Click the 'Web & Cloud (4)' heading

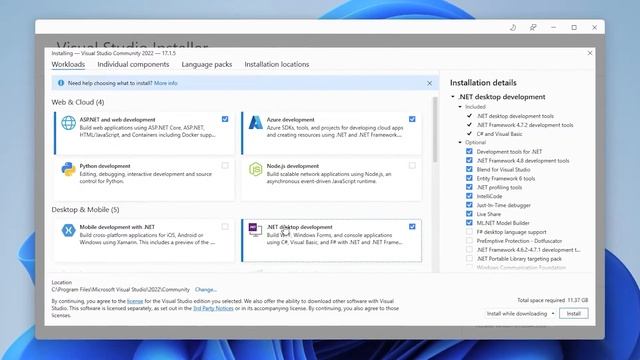pos(78,102)
